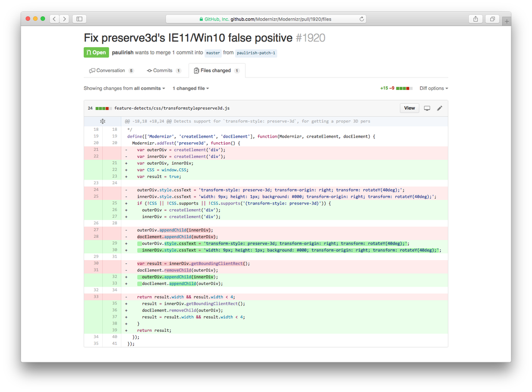Open the Safari share sheet icon
The image size is (532, 392).
pos(476,19)
